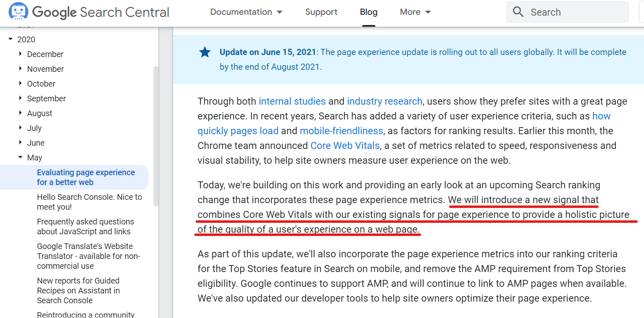644x318 pixels.
Task: Select the June label in sidebar
Action: (36, 143)
